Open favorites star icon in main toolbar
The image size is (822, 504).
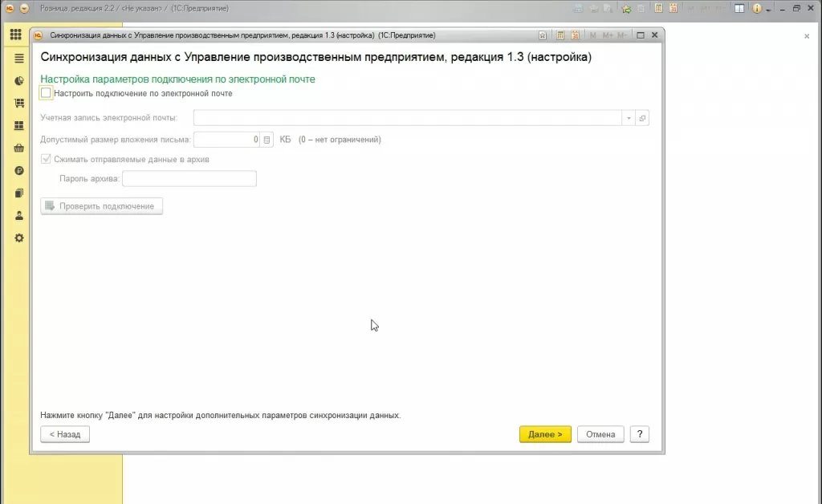pos(626,8)
